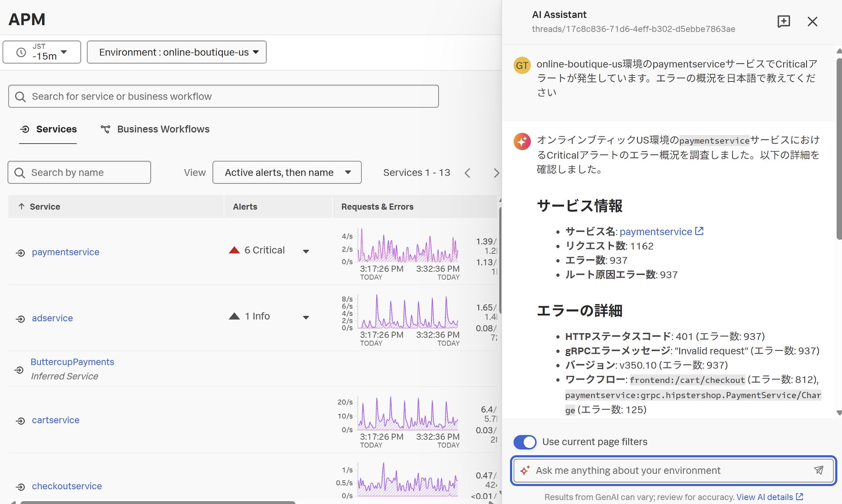Click the 1 Info alert label
The width and height of the screenshot is (842, 504).
tap(257, 316)
